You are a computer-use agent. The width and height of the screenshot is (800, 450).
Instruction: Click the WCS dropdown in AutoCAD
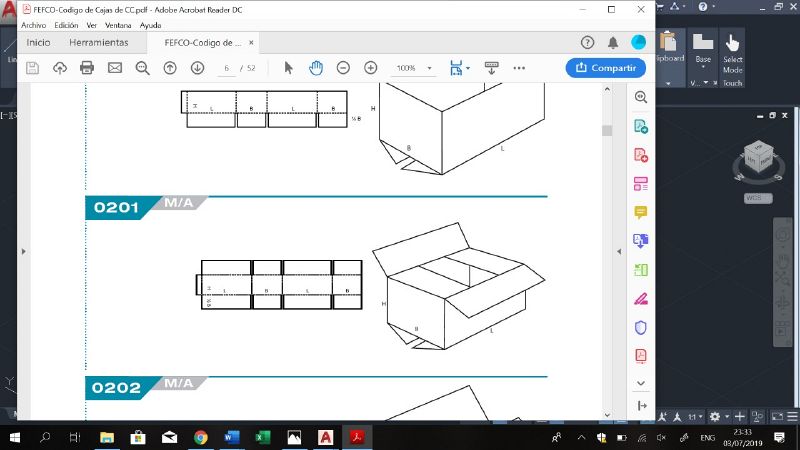pyautogui.click(x=758, y=198)
